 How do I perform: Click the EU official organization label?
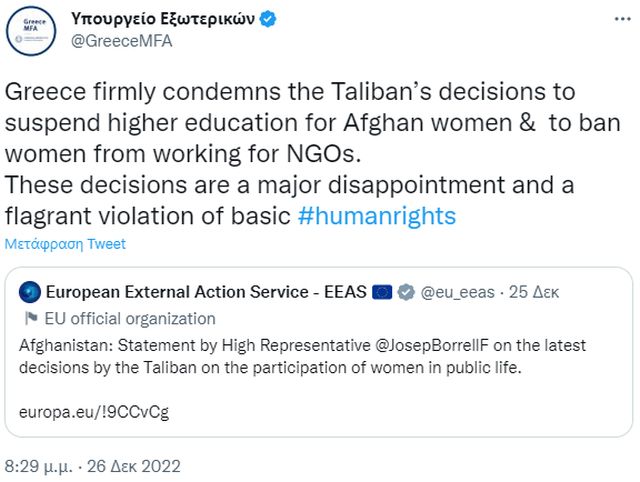pos(134,319)
